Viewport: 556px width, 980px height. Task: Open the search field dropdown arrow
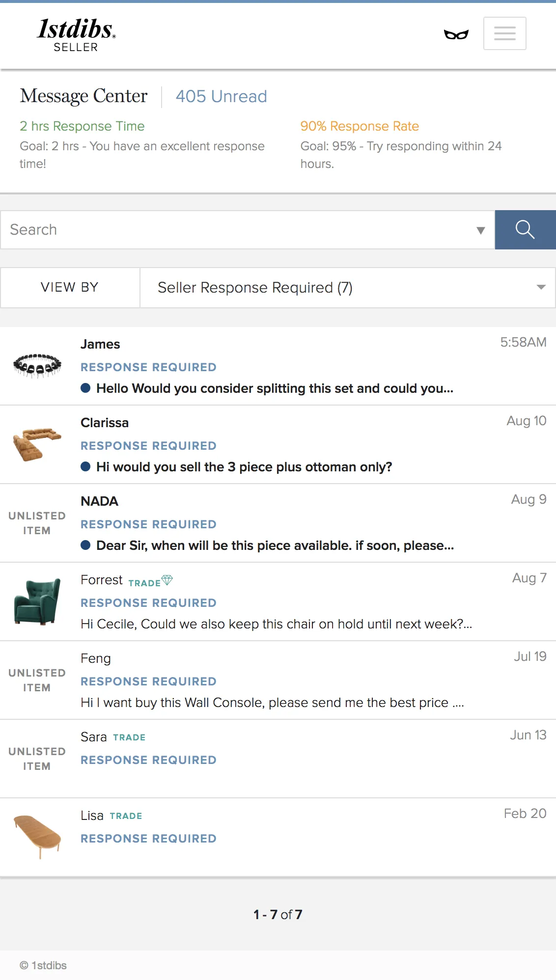point(481,230)
